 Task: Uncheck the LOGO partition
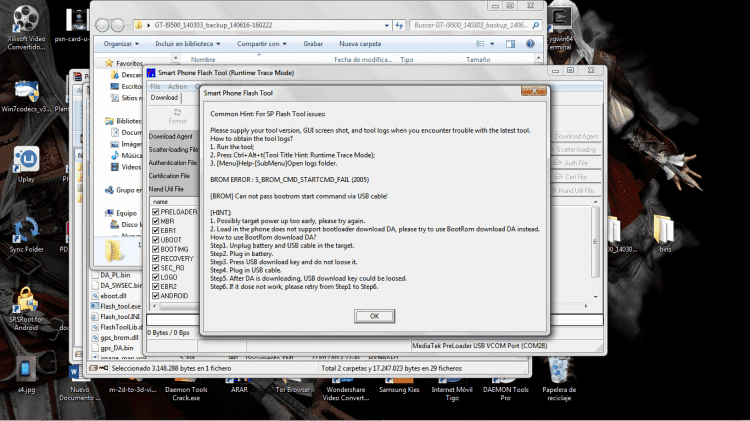pyautogui.click(x=155, y=277)
